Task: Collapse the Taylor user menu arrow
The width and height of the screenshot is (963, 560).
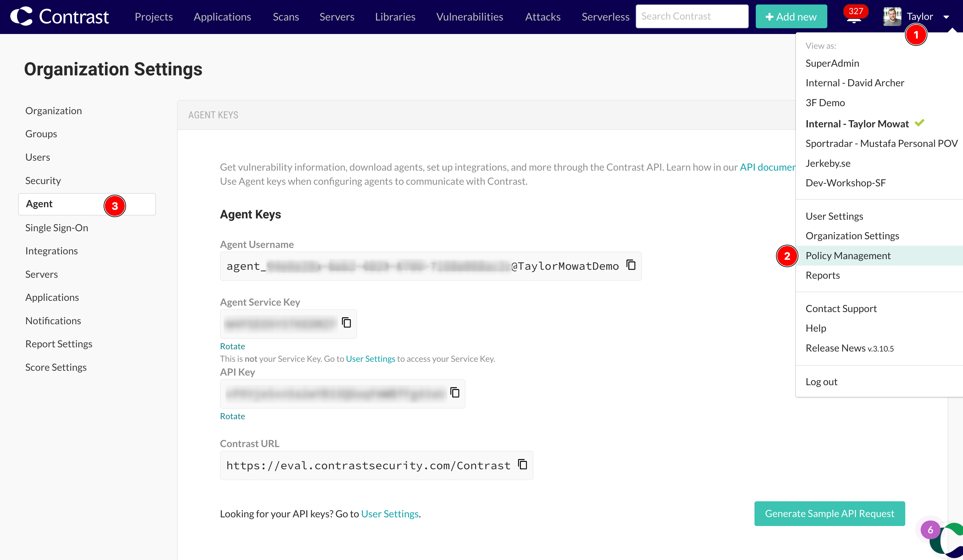Action: pos(946,17)
